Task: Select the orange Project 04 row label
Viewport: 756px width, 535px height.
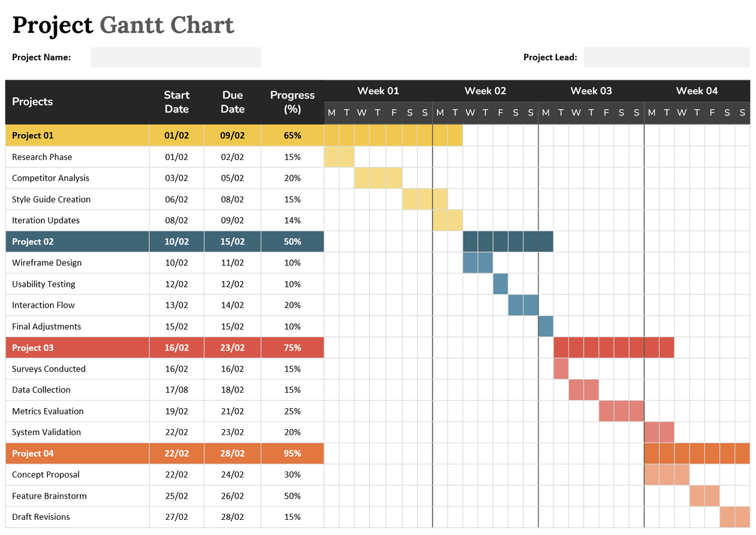Action: [32, 453]
